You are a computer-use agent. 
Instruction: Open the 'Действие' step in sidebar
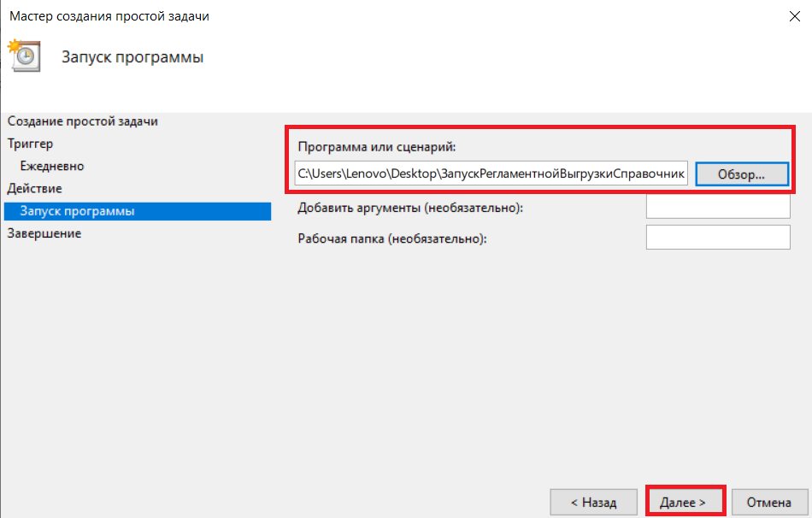(x=34, y=189)
